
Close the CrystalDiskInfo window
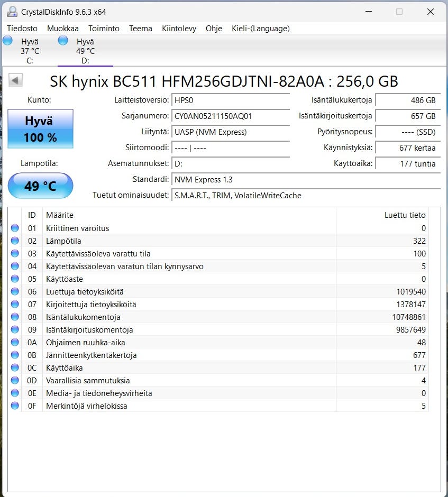click(430, 12)
